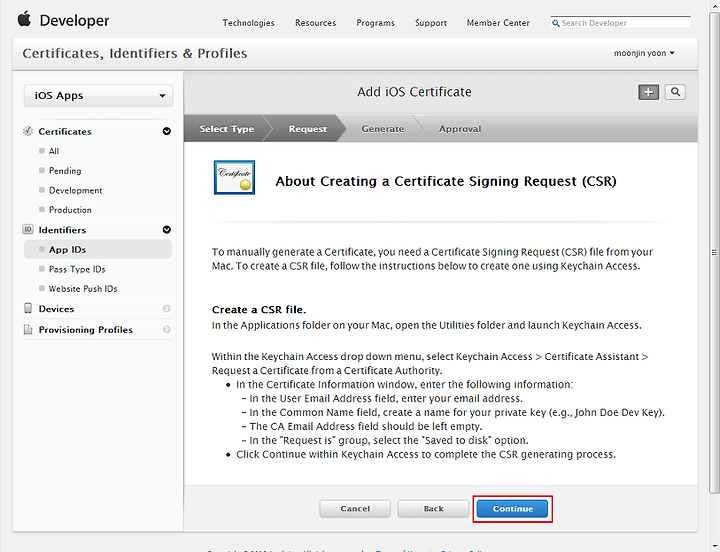The image size is (720, 552).
Task: Select the Approval step
Action: click(460, 129)
